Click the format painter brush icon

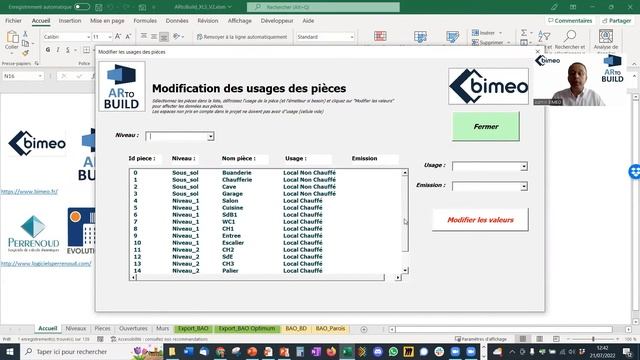(25, 53)
